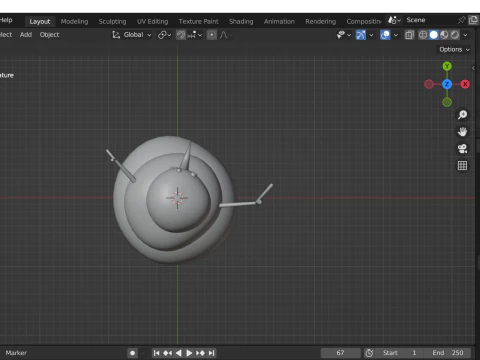Viewport: 480px width, 360px height.
Task: Open the snapping options dropdown
Action: point(195,35)
